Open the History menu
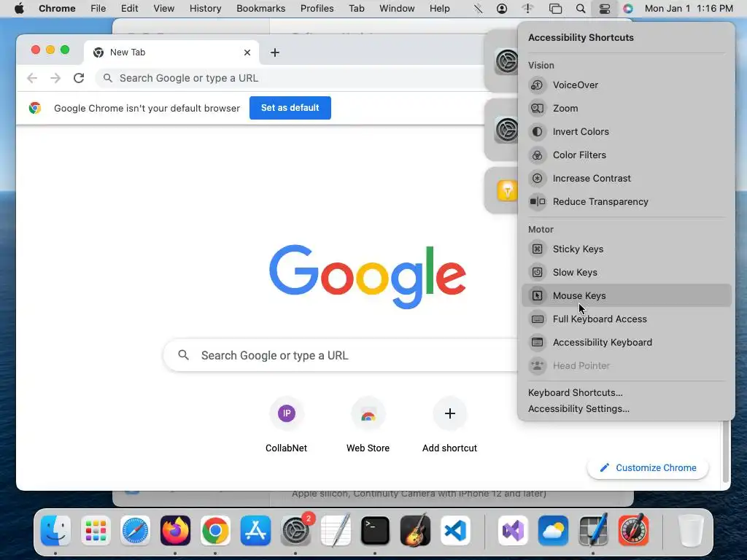 205,9
